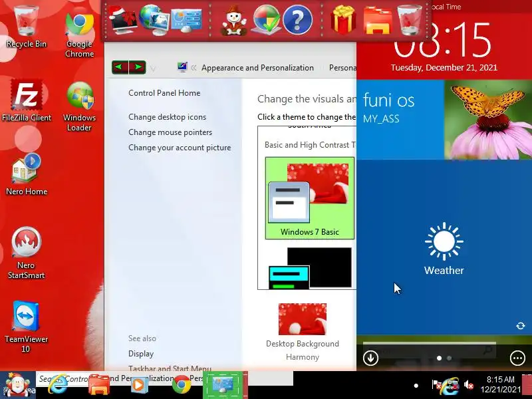Open the control panel icon in the dock
Screen dimensions: 532x399
tap(187, 21)
